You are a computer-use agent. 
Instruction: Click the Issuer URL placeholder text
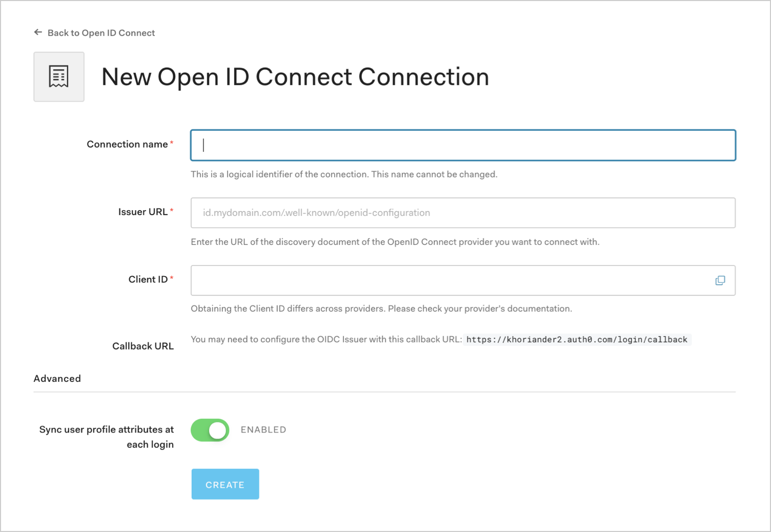pos(316,213)
